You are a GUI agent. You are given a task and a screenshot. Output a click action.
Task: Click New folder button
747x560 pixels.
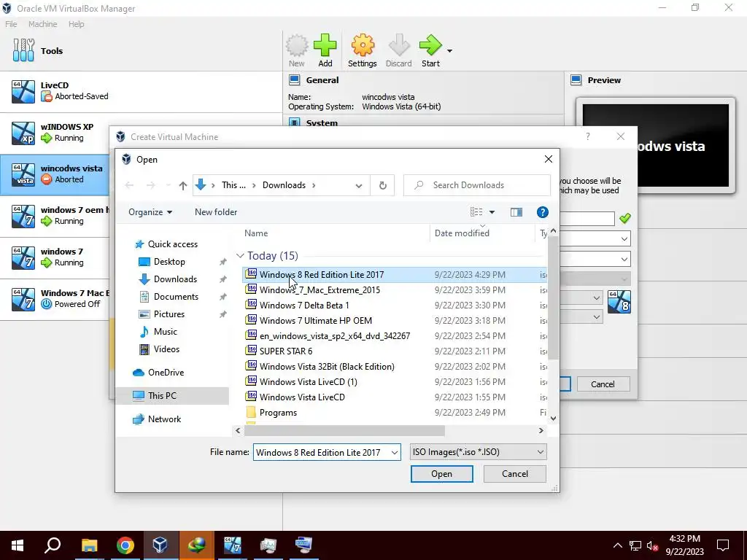pos(216,212)
